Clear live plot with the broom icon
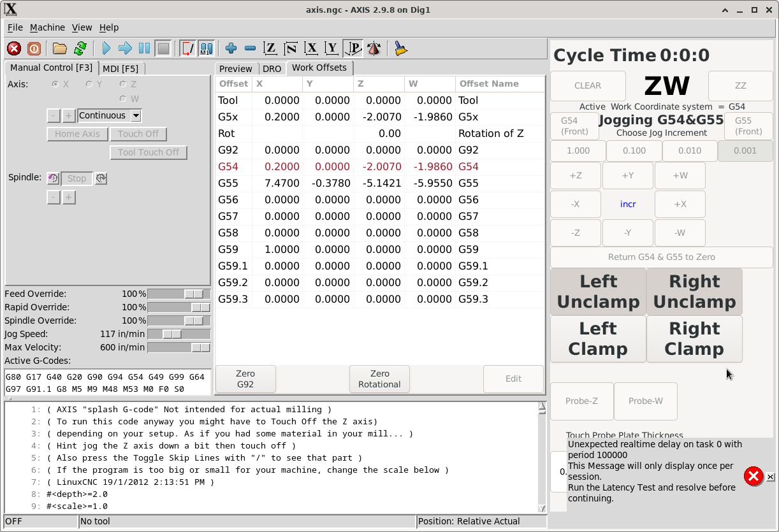 point(400,48)
